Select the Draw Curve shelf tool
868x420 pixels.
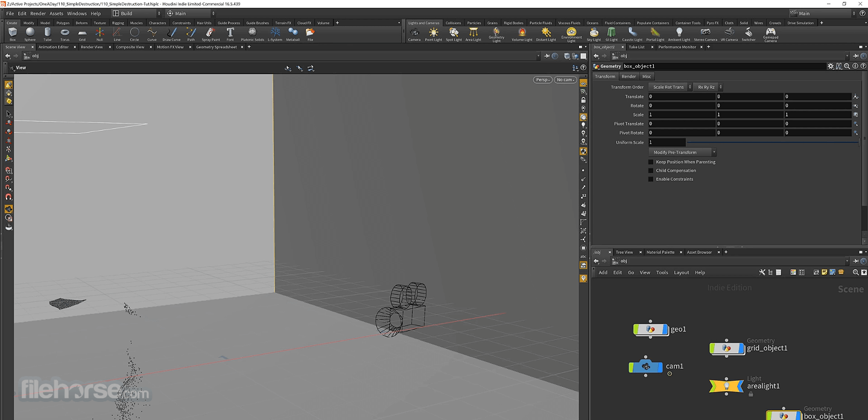(x=171, y=34)
